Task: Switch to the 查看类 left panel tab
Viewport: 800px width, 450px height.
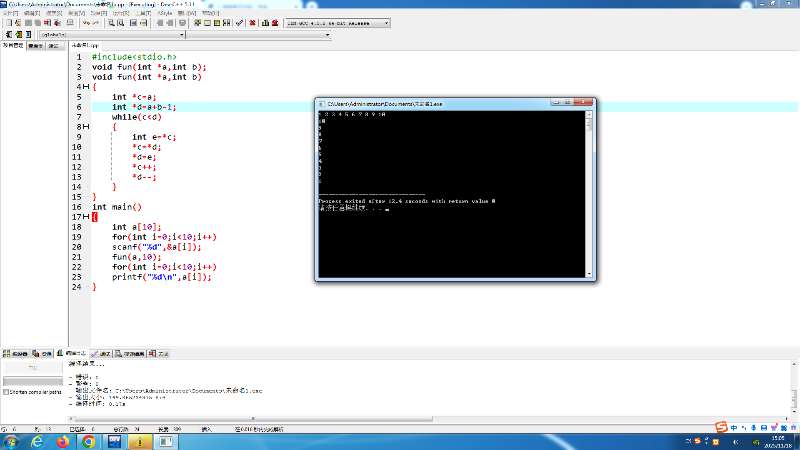Action: pos(36,46)
